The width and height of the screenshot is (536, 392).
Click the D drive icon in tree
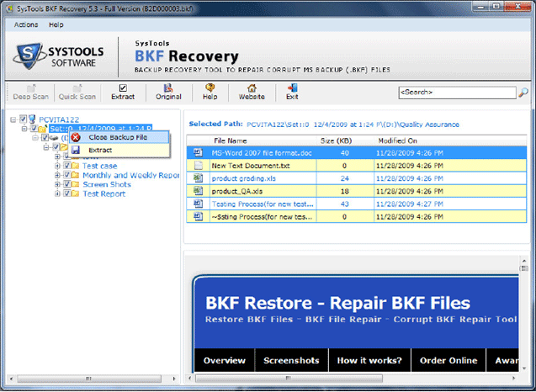[54, 138]
